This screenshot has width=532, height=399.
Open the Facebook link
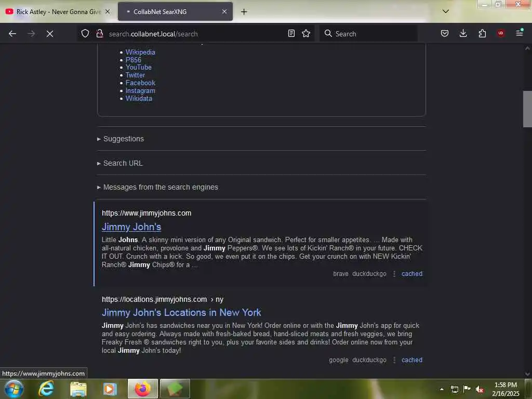[x=140, y=83]
